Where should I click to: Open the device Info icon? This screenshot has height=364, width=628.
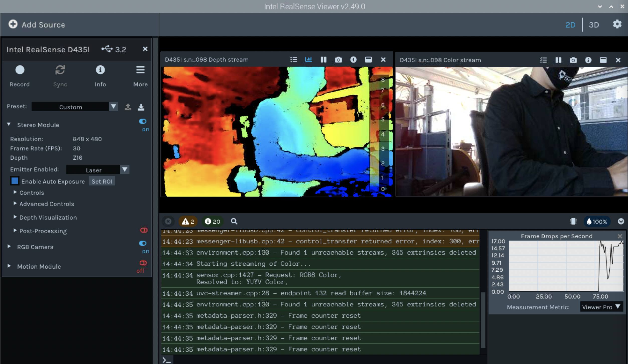tap(100, 70)
